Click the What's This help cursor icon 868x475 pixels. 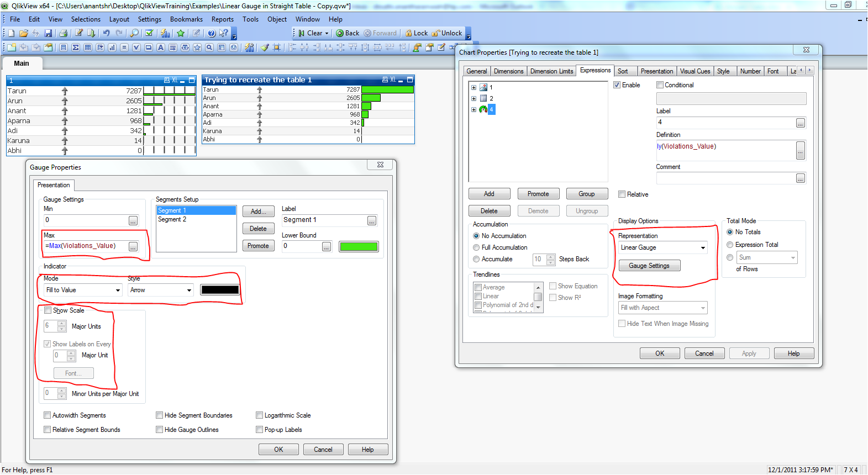coord(224,33)
